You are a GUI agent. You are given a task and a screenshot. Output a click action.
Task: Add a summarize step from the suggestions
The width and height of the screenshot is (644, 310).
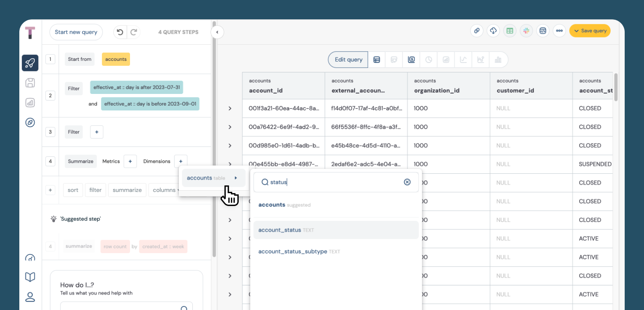click(x=127, y=190)
